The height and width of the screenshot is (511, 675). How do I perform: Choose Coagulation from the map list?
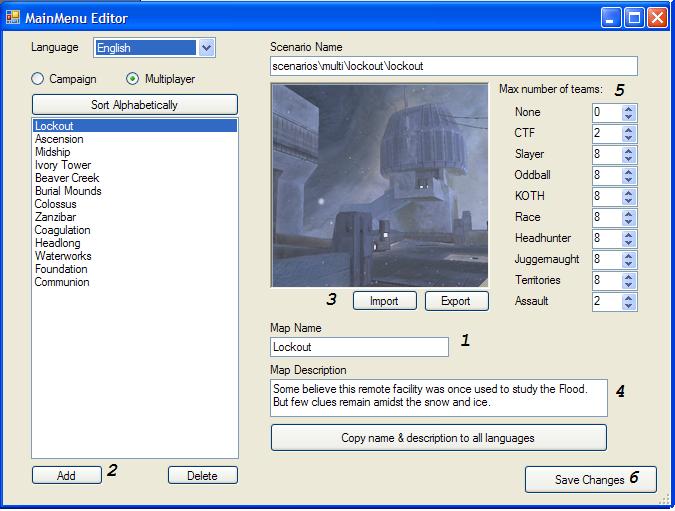tap(62, 230)
